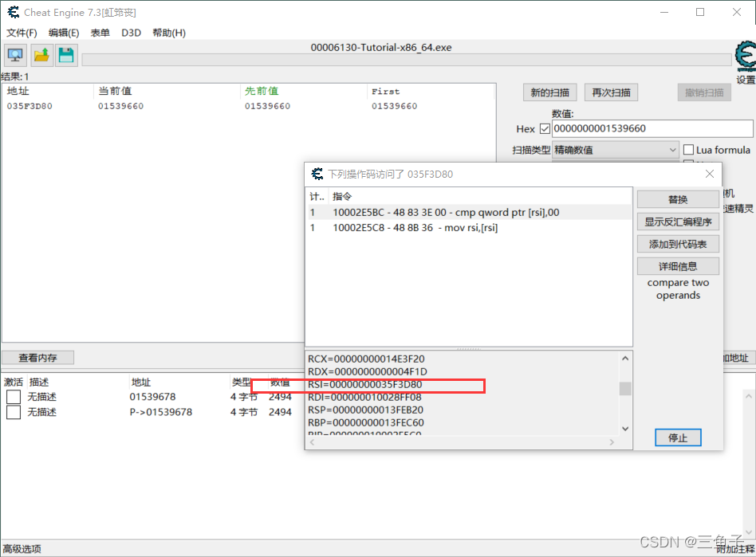Open a cheat table with folder icon
The width and height of the screenshot is (756, 557).
(41, 56)
